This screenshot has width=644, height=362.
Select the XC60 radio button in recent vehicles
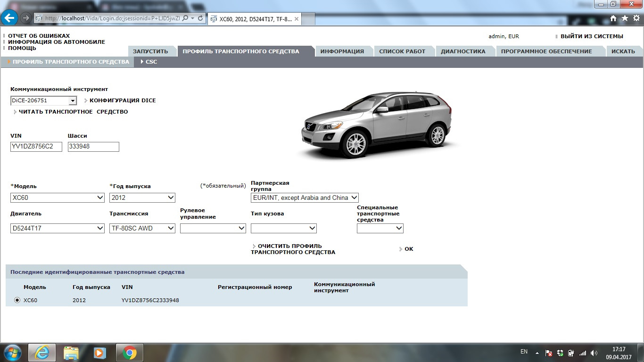tap(17, 300)
